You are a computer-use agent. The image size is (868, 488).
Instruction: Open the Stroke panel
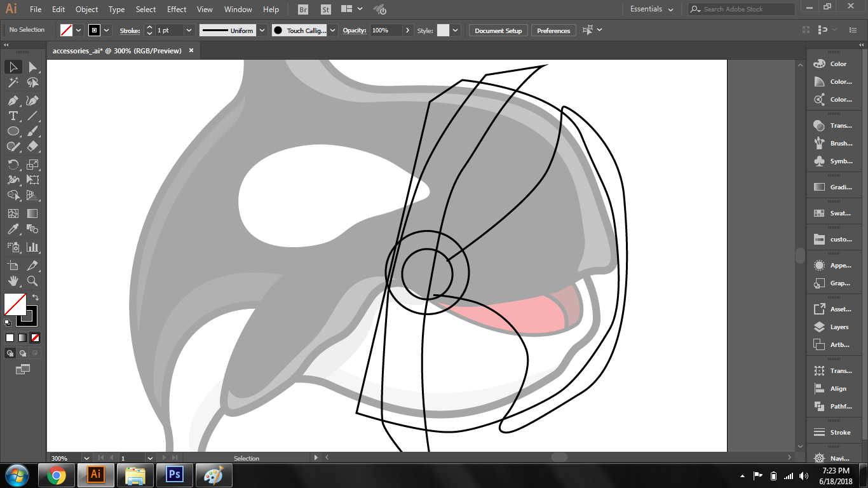[832, 432]
